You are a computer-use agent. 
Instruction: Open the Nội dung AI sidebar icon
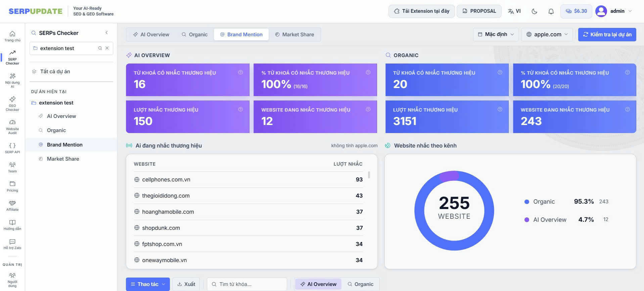point(12,80)
